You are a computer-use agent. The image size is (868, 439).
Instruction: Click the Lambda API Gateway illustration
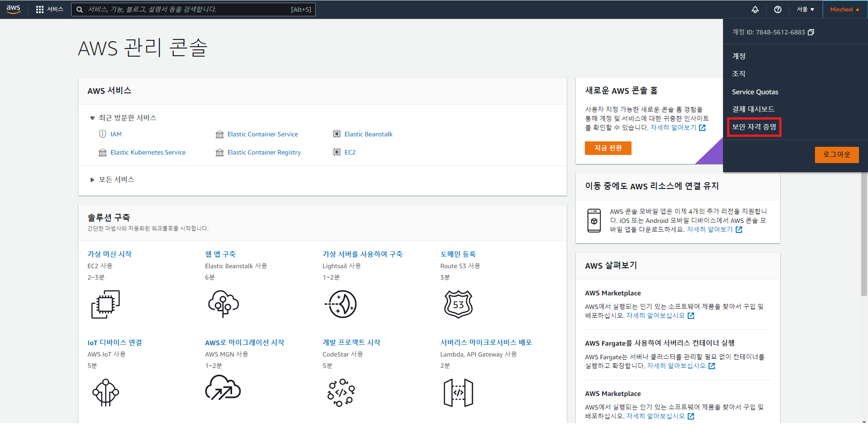tap(458, 393)
